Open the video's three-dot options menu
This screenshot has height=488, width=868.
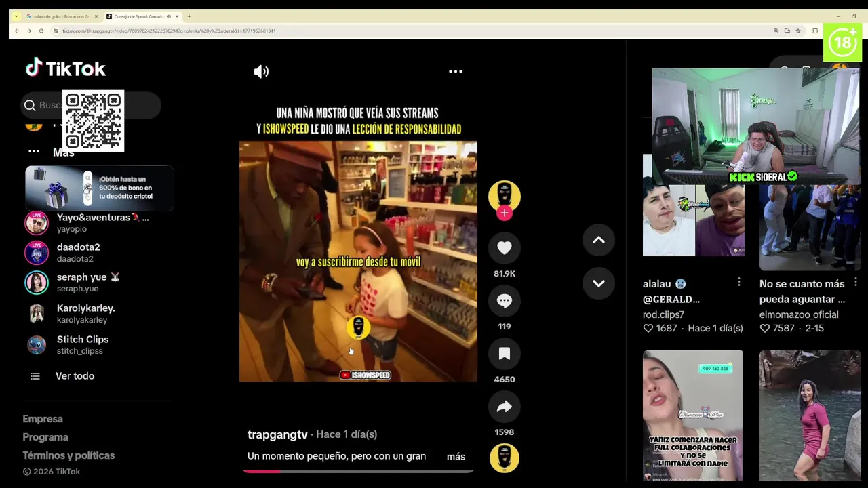456,71
